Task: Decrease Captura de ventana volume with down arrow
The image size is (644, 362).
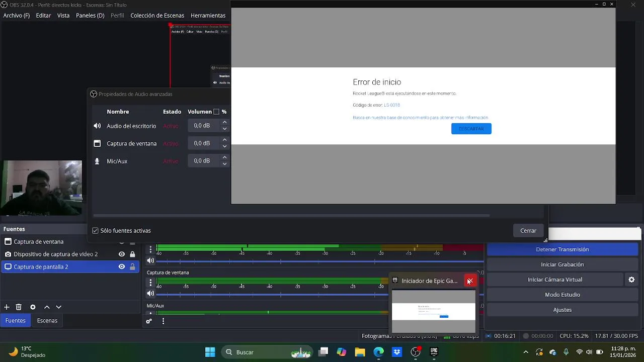Action: (224, 146)
